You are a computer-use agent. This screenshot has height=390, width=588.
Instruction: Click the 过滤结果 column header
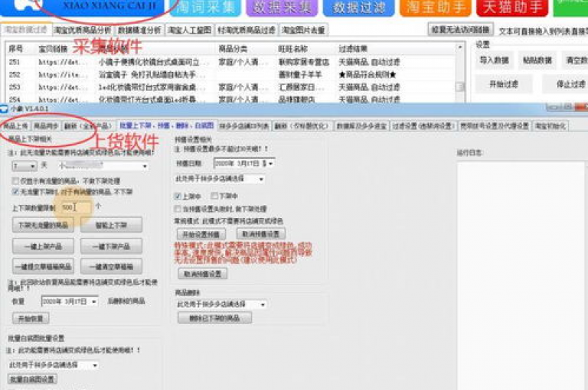[353, 49]
